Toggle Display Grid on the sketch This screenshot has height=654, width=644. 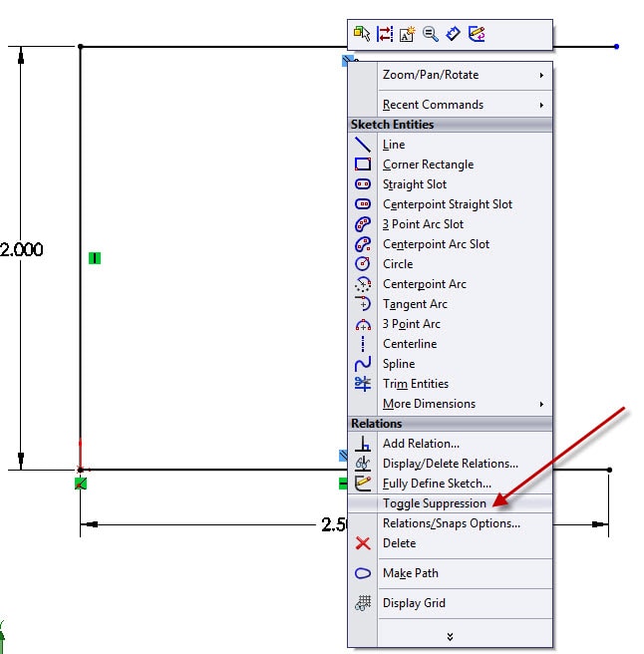414,603
